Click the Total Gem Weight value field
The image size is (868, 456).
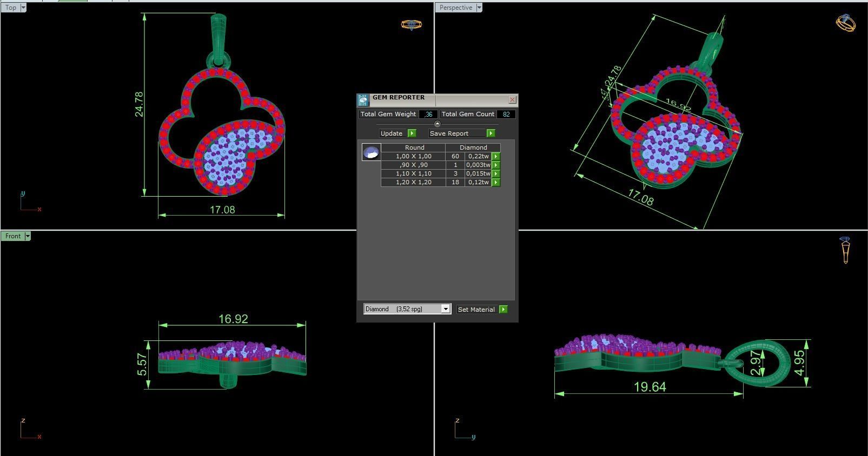[x=428, y=114]
